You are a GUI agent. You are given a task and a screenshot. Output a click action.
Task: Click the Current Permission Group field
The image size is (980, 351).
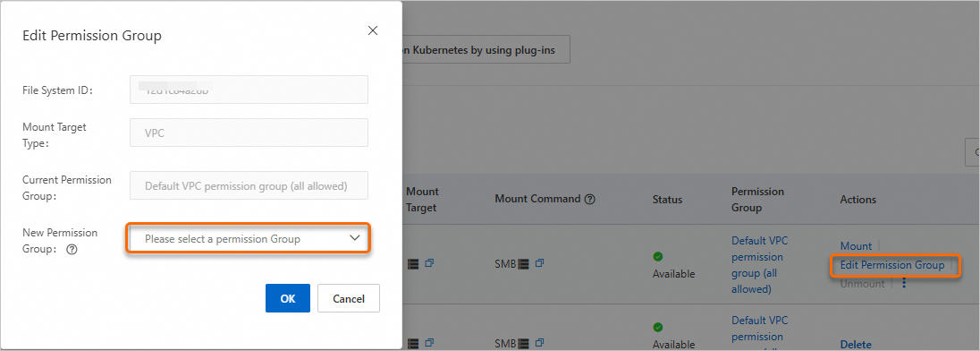249,185
